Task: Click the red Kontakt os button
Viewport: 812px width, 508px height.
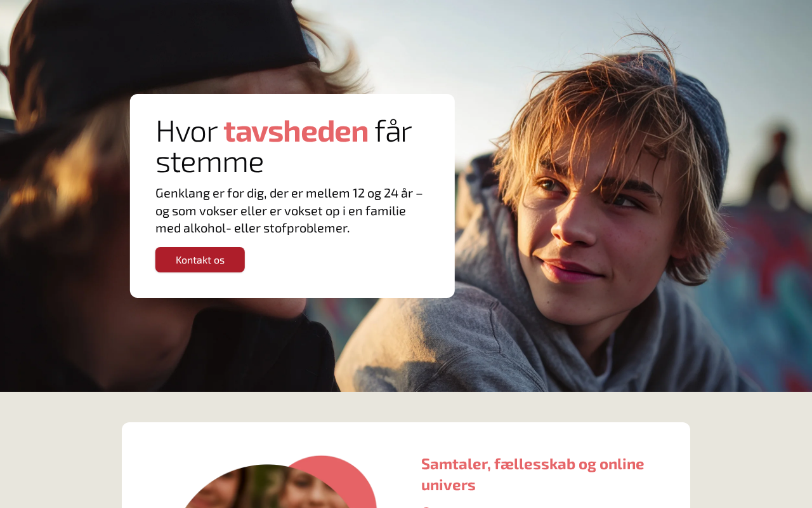Action: (200, 260)
